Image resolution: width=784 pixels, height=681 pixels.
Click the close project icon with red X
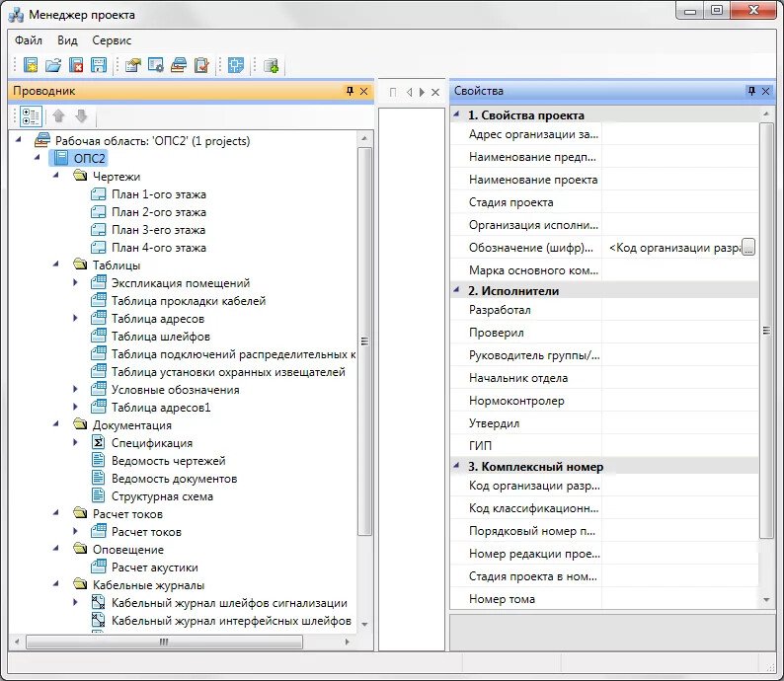(x=76, y=66)
